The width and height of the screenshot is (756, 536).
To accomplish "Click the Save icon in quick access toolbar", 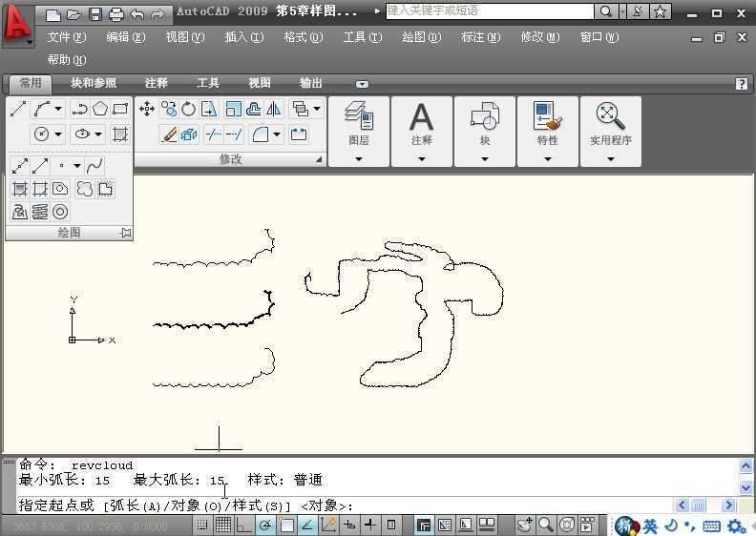I will pyautogui.click(x=95, y=14).
